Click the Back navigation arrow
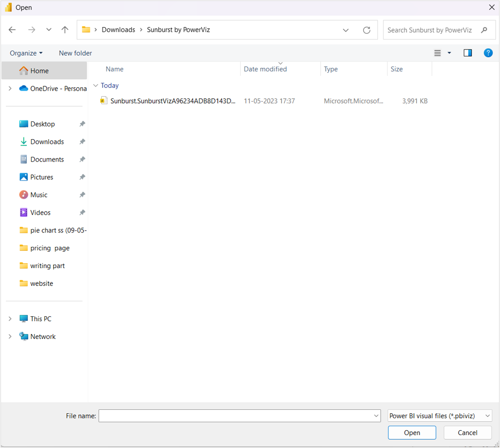 click(12, 30)
